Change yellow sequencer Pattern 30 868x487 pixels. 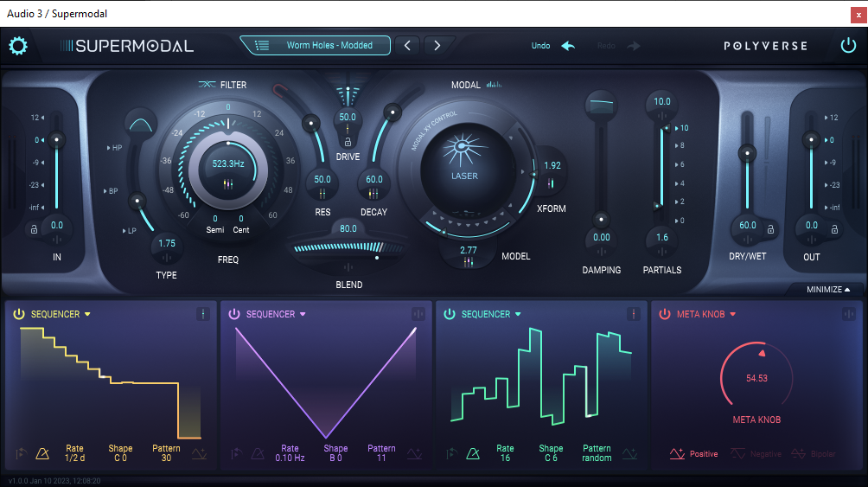166,453
